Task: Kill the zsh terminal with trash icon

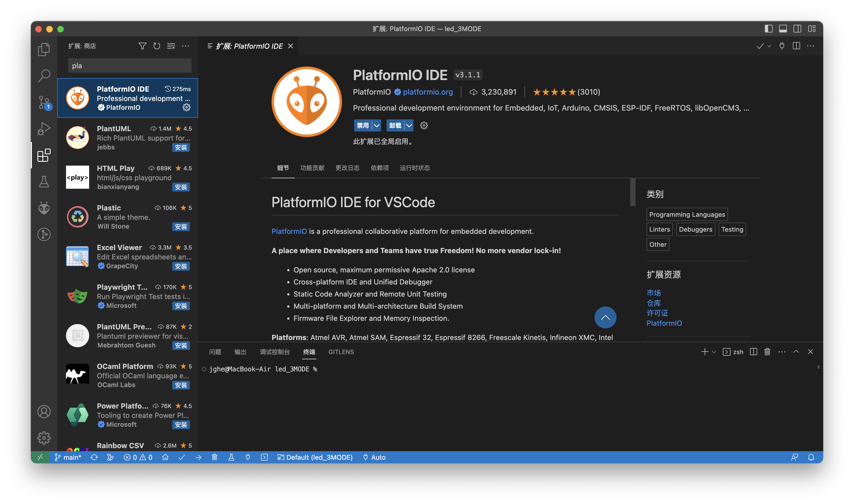Action: (767, 352)
